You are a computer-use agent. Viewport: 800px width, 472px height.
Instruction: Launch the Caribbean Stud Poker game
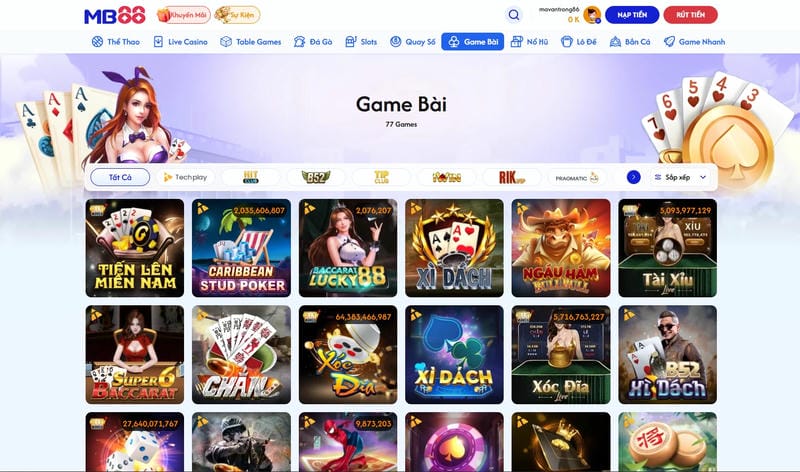pyautogui.click(x=241, y=248)
